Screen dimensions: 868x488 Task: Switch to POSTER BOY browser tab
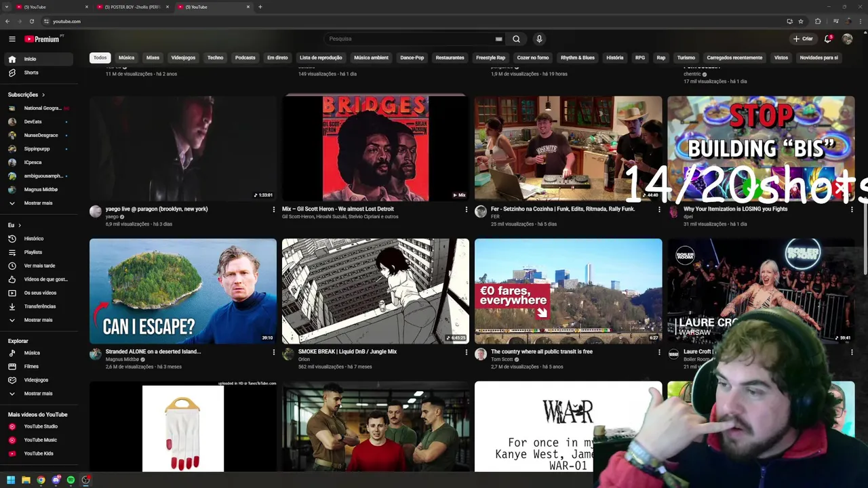point(132,7)
